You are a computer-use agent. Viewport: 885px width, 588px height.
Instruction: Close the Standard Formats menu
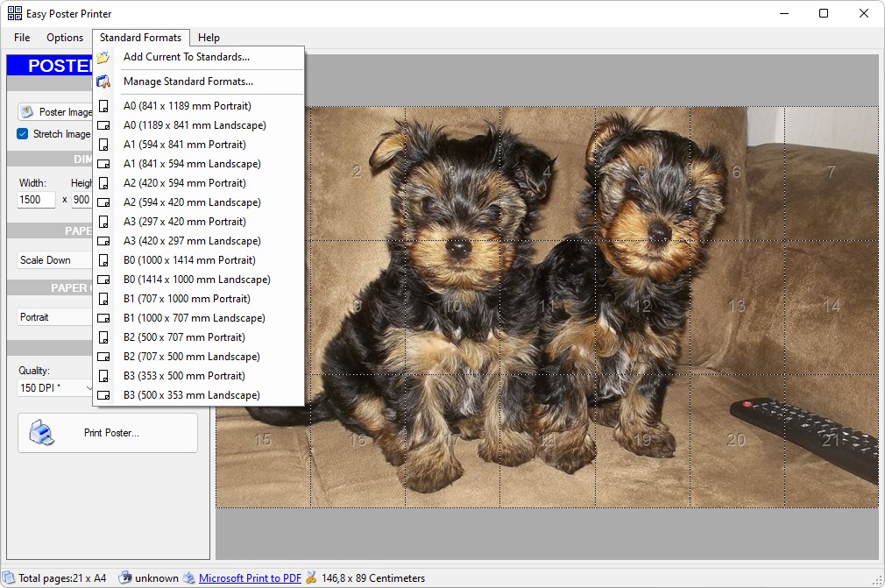click(141, 38)
